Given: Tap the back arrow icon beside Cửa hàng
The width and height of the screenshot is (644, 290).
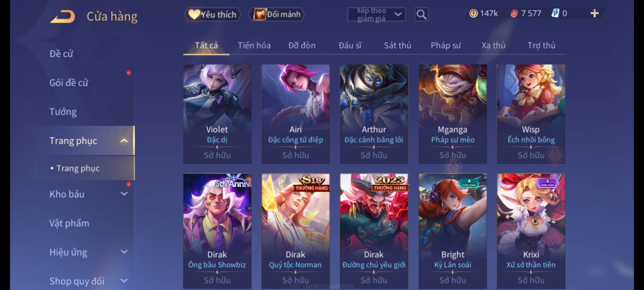Looking at the screenshot, I should [x=63, y=16].
